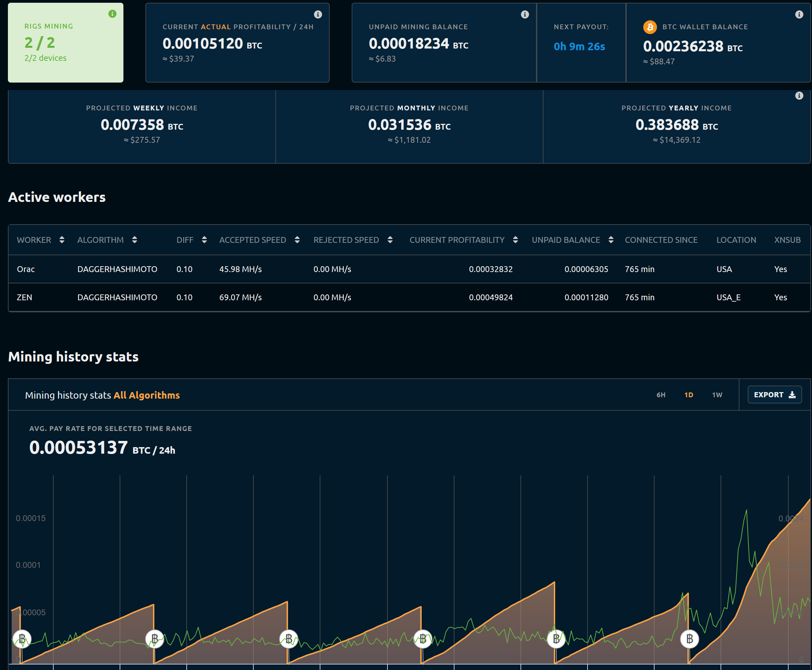Click the Connected Since column header
This screenshot has width=812, height=670.
[661, 240]
